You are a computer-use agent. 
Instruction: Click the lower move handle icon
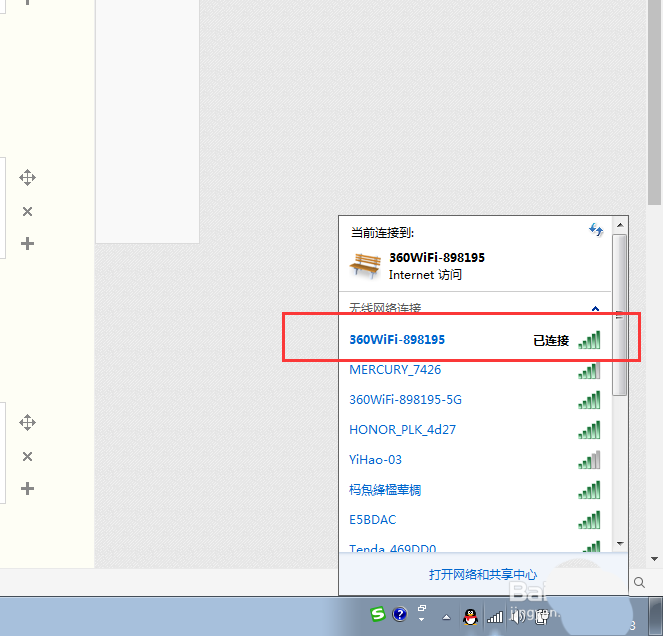pos(27,422)
